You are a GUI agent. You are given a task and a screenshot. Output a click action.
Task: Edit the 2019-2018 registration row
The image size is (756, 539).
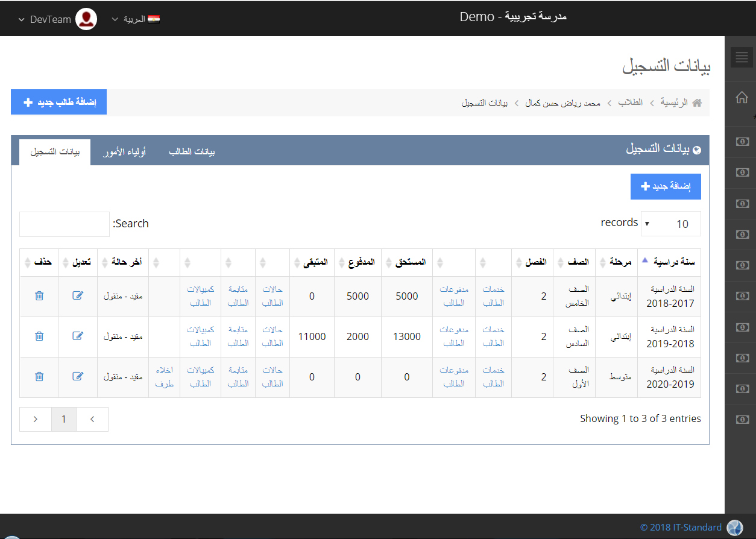click(x=78, y=336)
